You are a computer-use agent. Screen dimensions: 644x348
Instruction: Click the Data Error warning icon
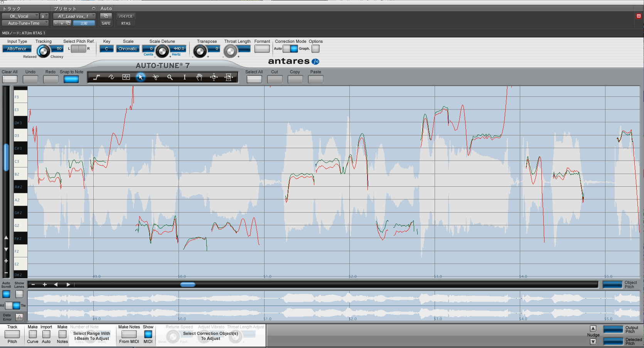pos(19,317)
